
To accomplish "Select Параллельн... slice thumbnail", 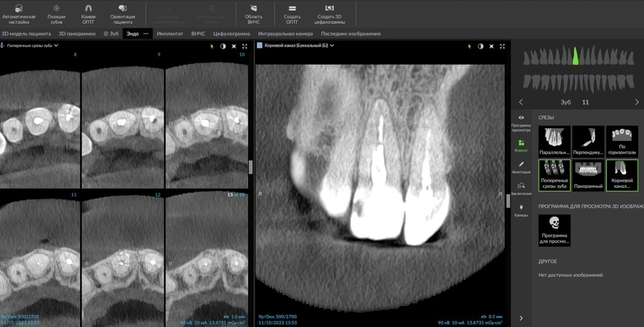I will (554, 142).
